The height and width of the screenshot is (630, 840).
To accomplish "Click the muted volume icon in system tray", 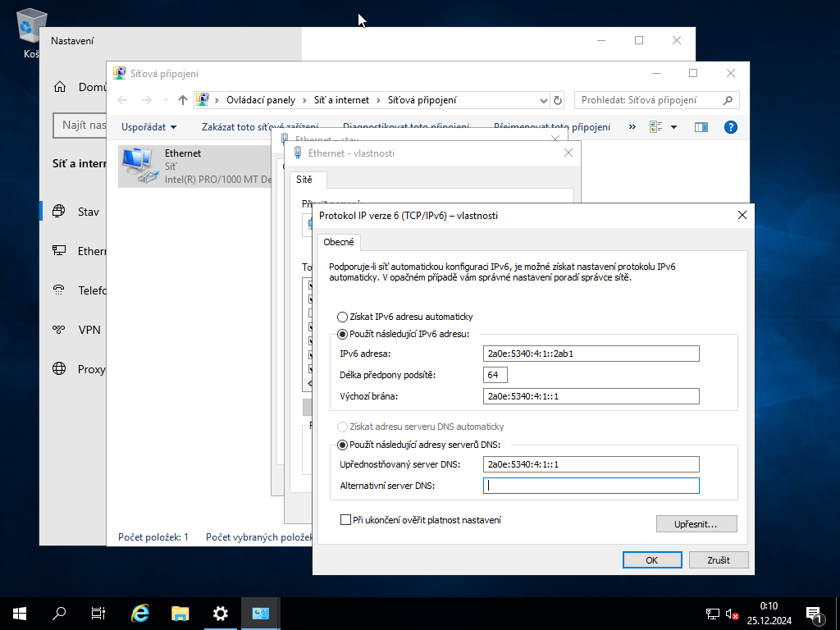I will click(733, 614).
